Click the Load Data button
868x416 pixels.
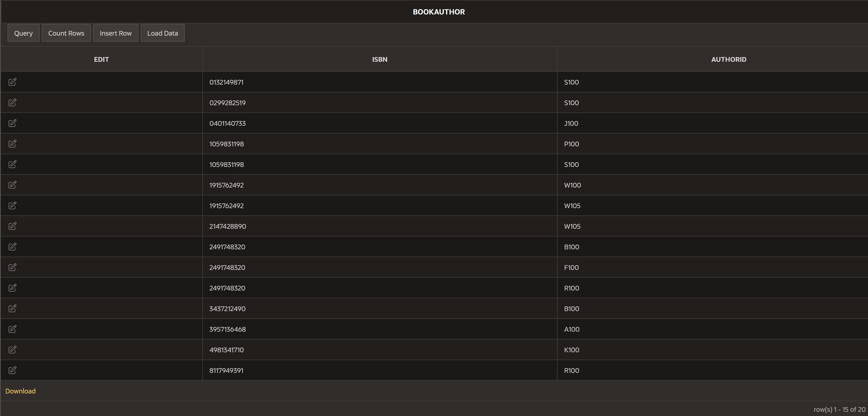point(162,33)
